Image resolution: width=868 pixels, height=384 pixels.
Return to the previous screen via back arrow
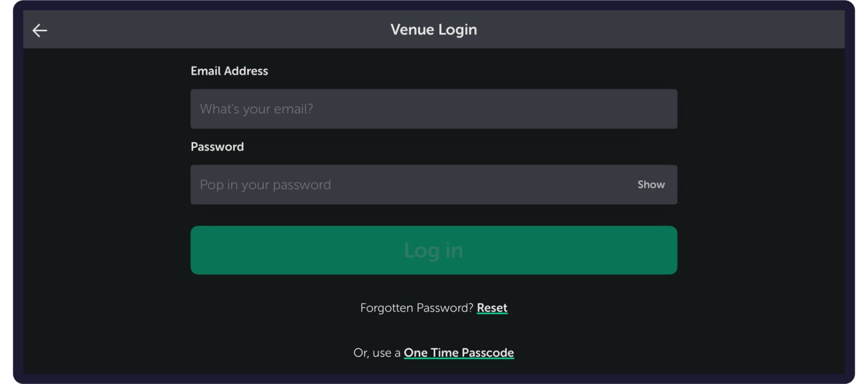pyautogui.click(x=40, y=30)
